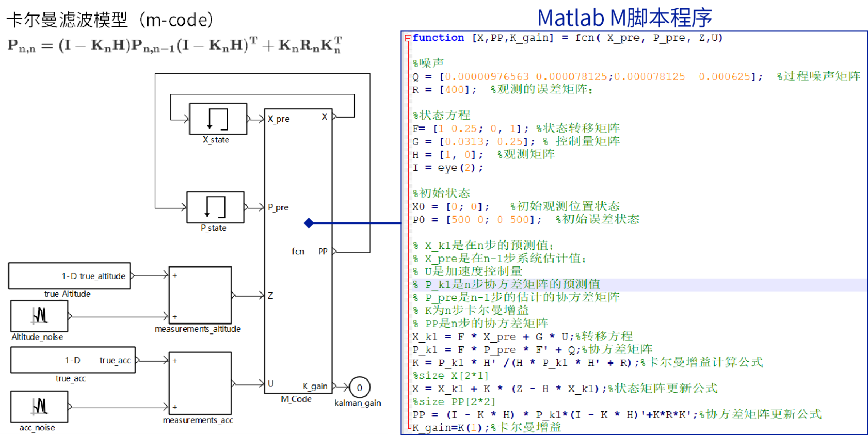Screen dimensions: 868x435
Task: Select the P_state memory block
Action: tap(215, 207)
